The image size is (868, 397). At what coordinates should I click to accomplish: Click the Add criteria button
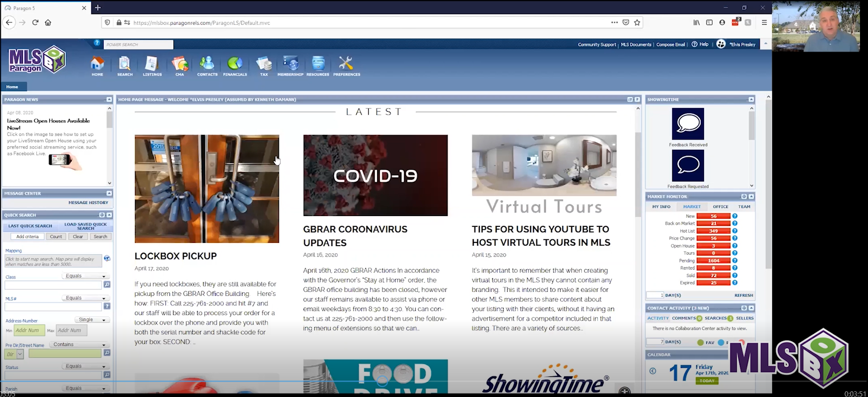pos(27,237)
